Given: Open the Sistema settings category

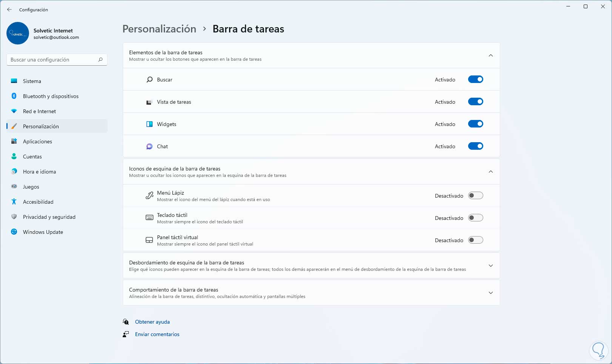Looking at the screenshot, I should 32,81.
